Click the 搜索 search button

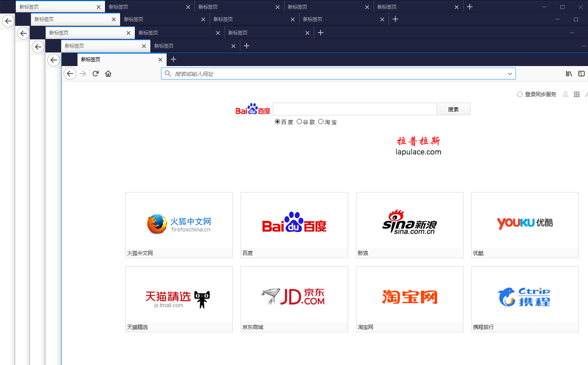coord(453,109)
